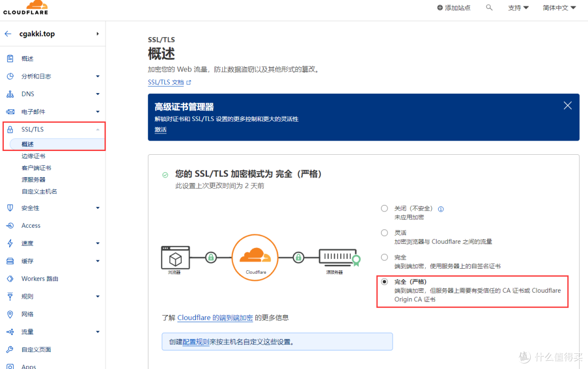Image resolution: width=588 pixels, height=369 pixels.
Task: Click the 配置规则 link
Action: point(196,342)
